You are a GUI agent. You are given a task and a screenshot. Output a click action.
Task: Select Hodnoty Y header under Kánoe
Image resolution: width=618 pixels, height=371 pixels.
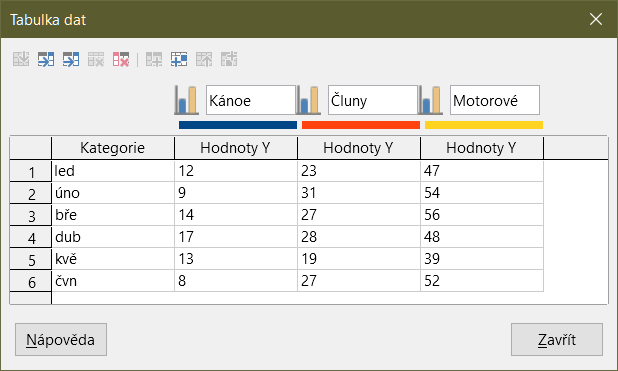coord(236,148)
